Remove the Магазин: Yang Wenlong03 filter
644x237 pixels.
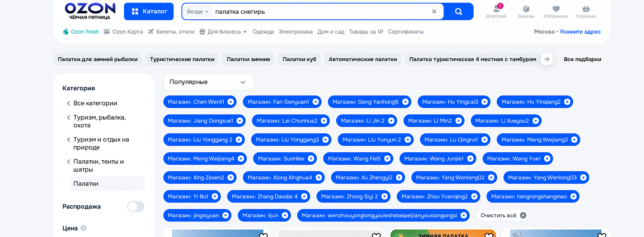(x=583, y=178)
